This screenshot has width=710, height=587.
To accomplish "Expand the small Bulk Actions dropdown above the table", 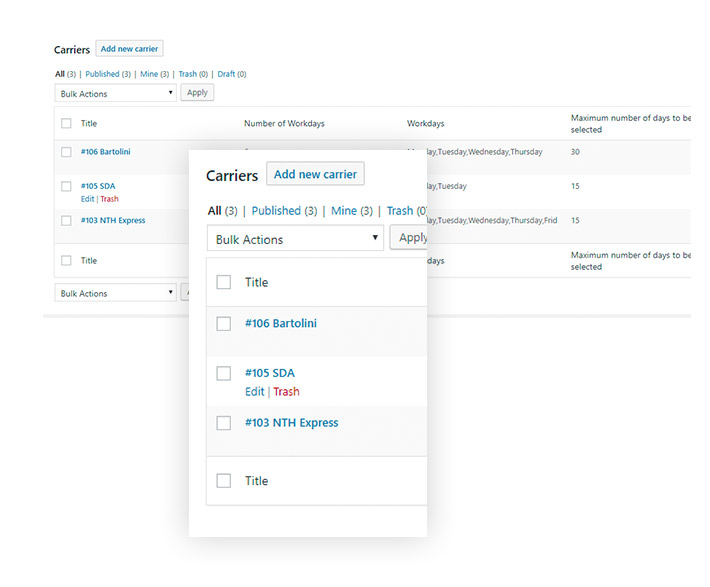I will click(x=115, y=93).
